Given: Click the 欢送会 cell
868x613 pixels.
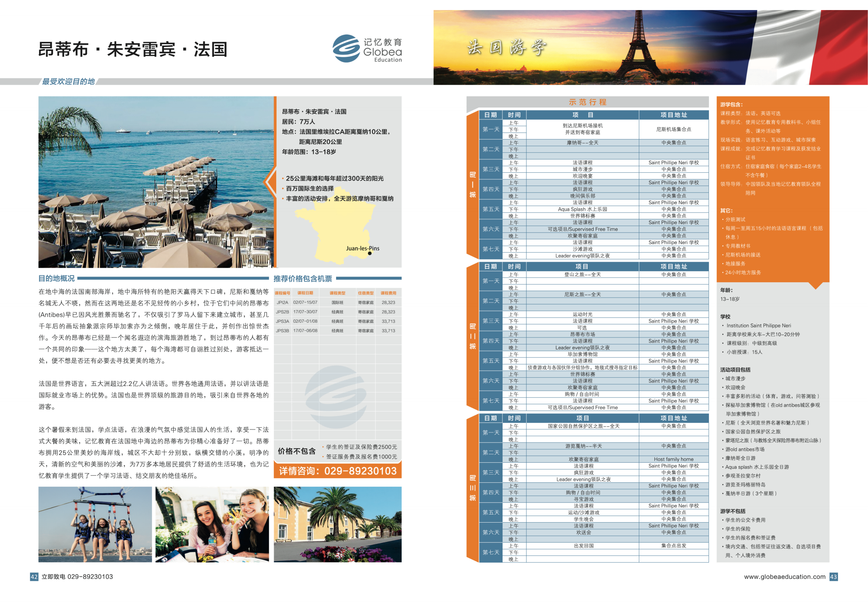Looking at the screenshot, I should (x=584, y=533).
